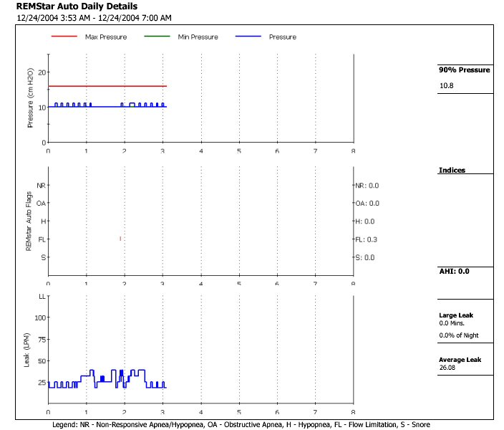Click the 10.8 pressure value

pyautogui.click(x=447, y=85)
